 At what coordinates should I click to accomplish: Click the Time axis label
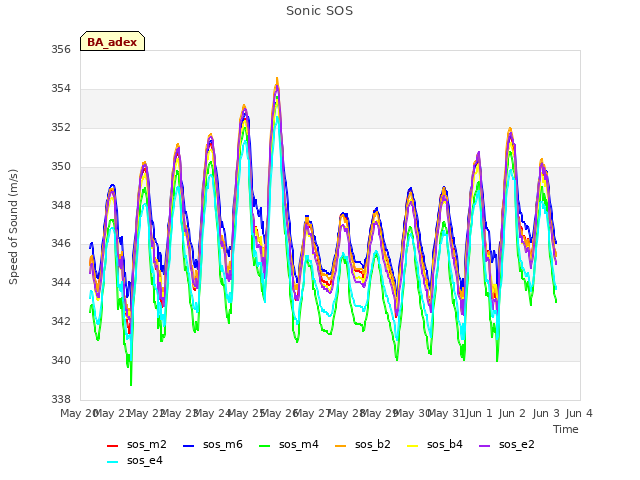pos(566,429)
